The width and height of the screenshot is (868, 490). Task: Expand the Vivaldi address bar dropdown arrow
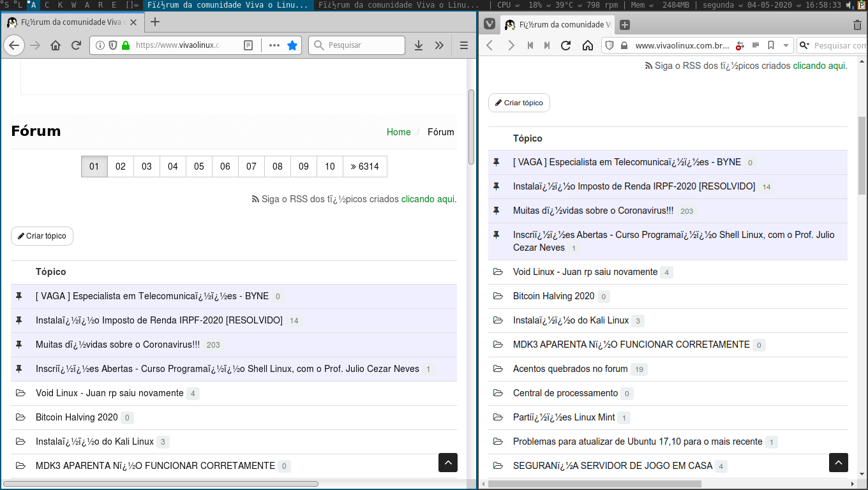pyautogui.click(x=786, y=45)
